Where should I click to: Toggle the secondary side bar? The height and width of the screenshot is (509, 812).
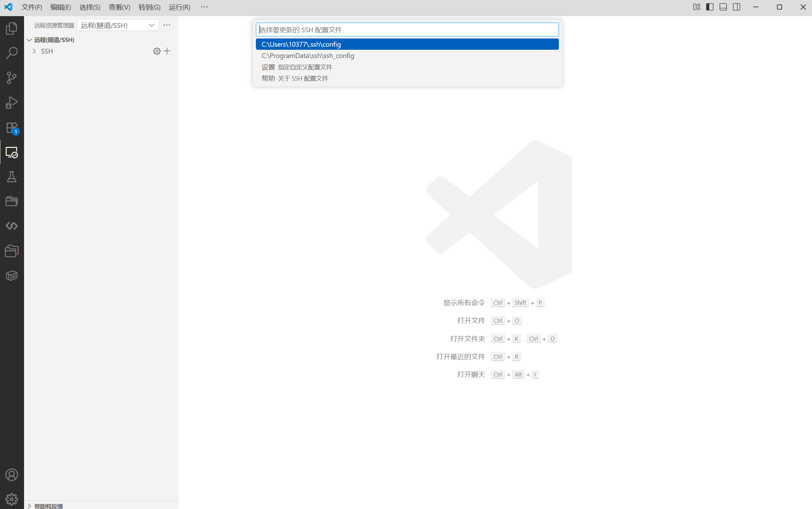point(736,7)
